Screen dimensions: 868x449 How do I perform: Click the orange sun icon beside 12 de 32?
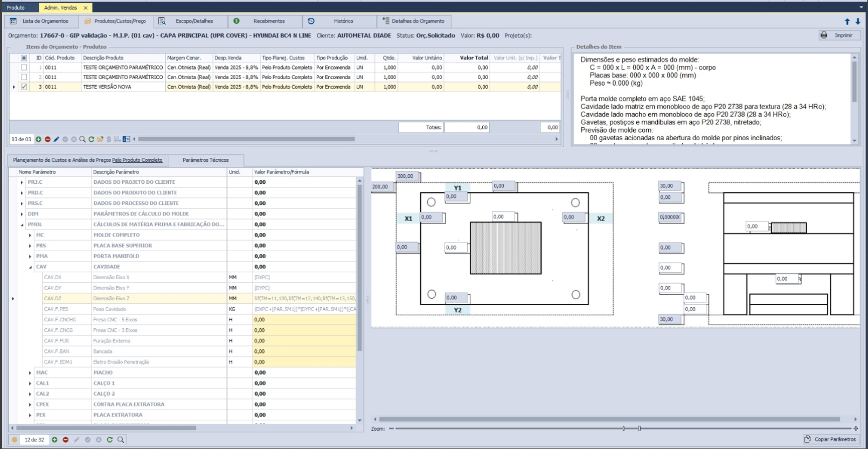(15, 440)
